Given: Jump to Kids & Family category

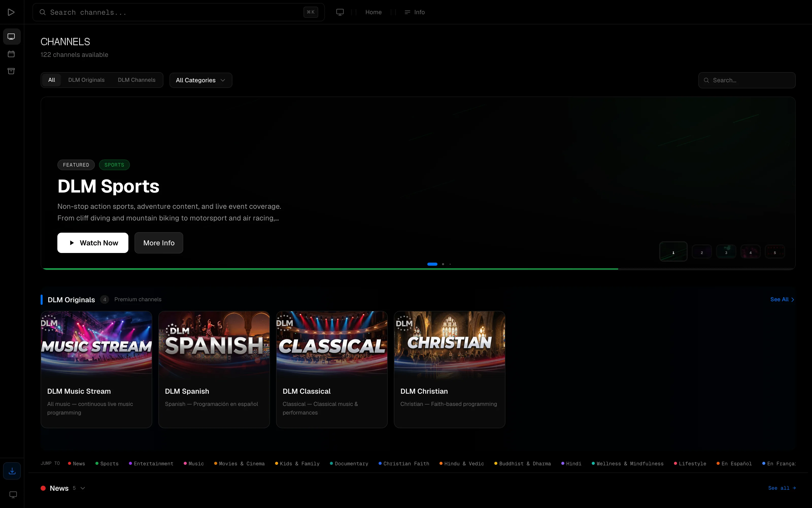Looking at the screenshot, I should (x=297, y=464).
